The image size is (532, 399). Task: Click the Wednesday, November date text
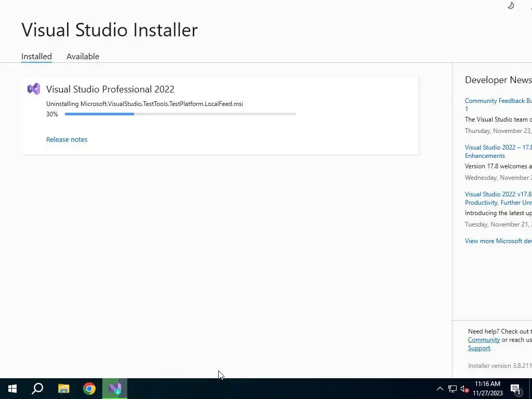(x=498, y=178)
